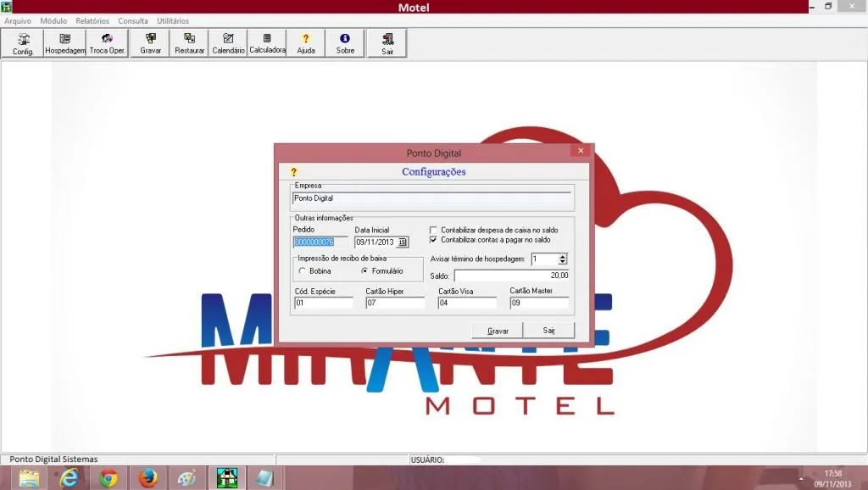Click the Gravar button in Configurações dialog
This screenshot has height=490, width=868.
click(497, 331)
